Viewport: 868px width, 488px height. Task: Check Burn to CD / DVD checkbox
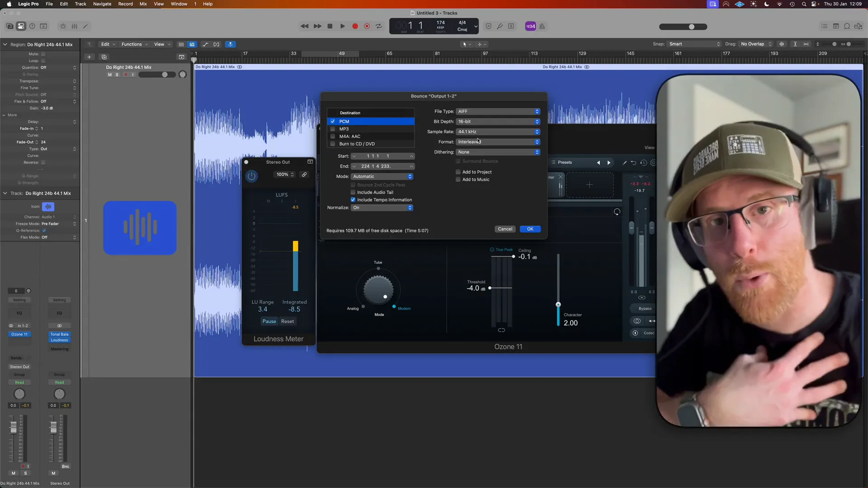[x=333, y=144]
